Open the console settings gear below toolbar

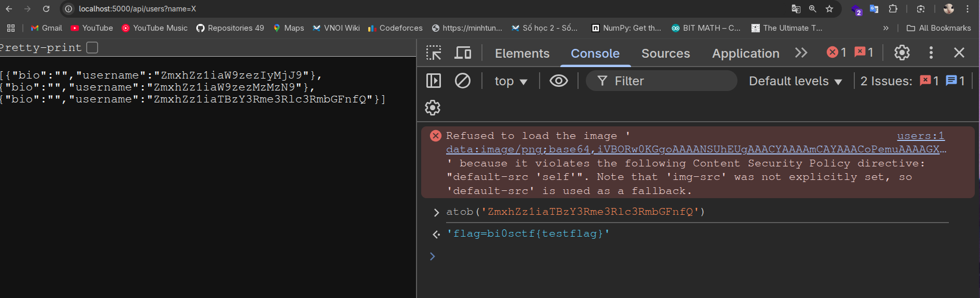click(433, 108)
